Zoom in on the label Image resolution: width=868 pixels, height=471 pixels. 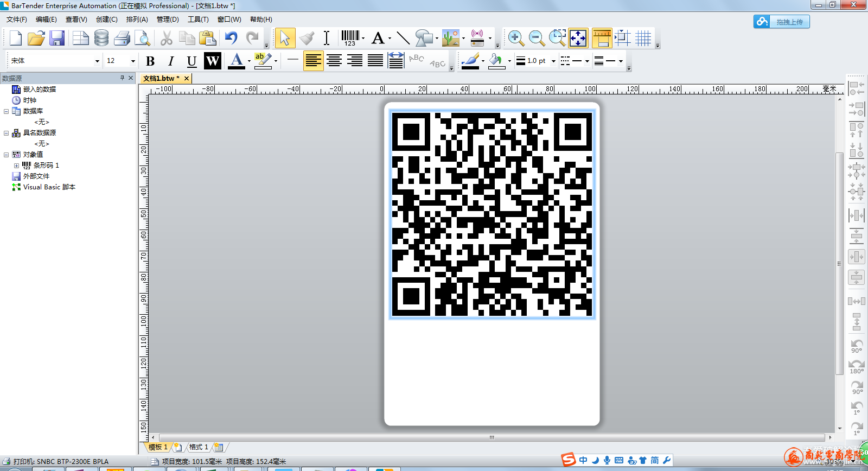(516, 38)
